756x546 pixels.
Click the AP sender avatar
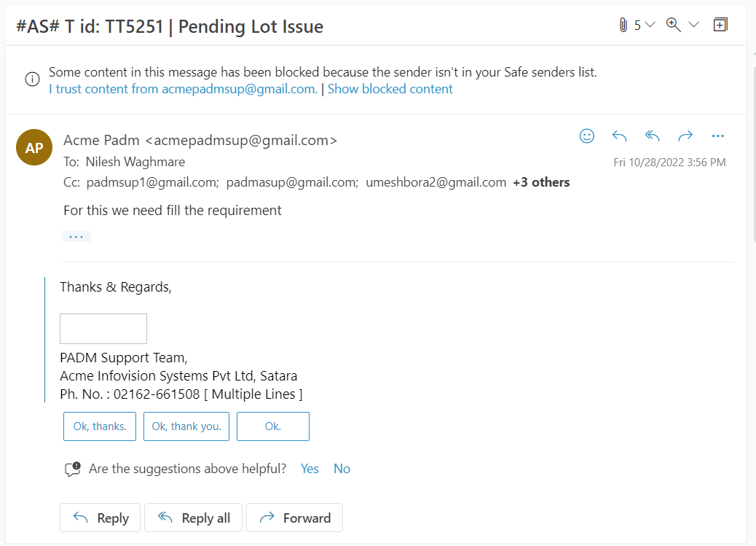[34, 147]
